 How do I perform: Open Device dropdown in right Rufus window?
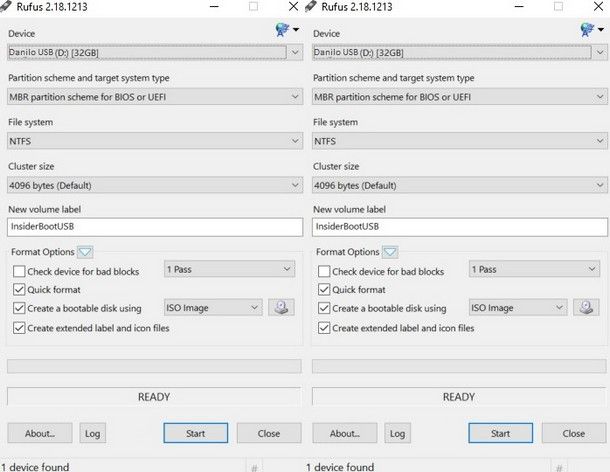(459, 52)
